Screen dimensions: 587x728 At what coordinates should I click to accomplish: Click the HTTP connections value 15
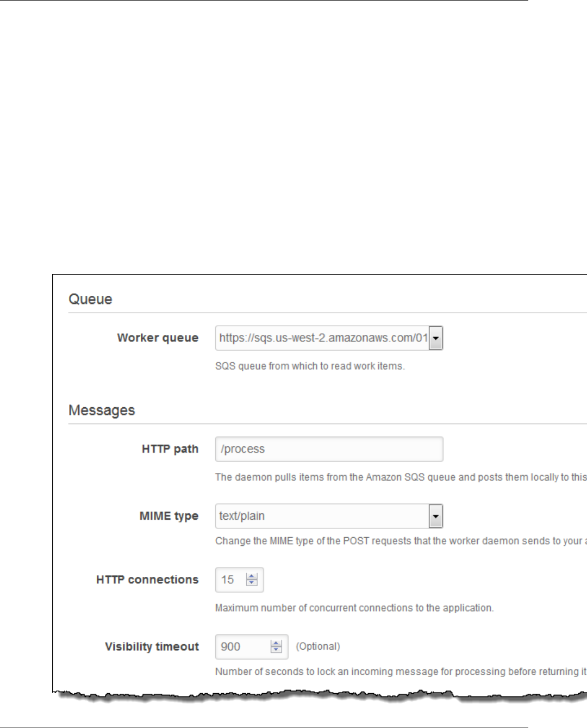point(227,580)
